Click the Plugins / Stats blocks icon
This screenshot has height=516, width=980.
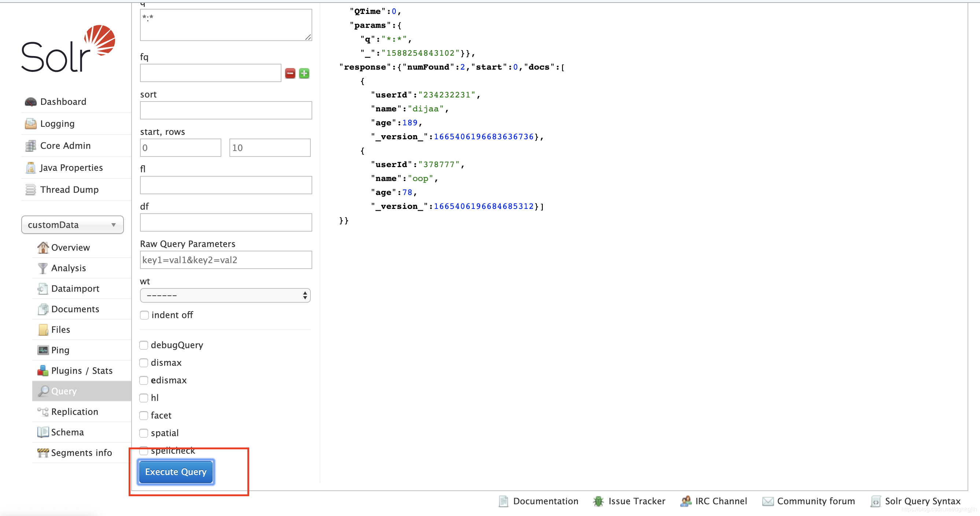tap(43, 371)
